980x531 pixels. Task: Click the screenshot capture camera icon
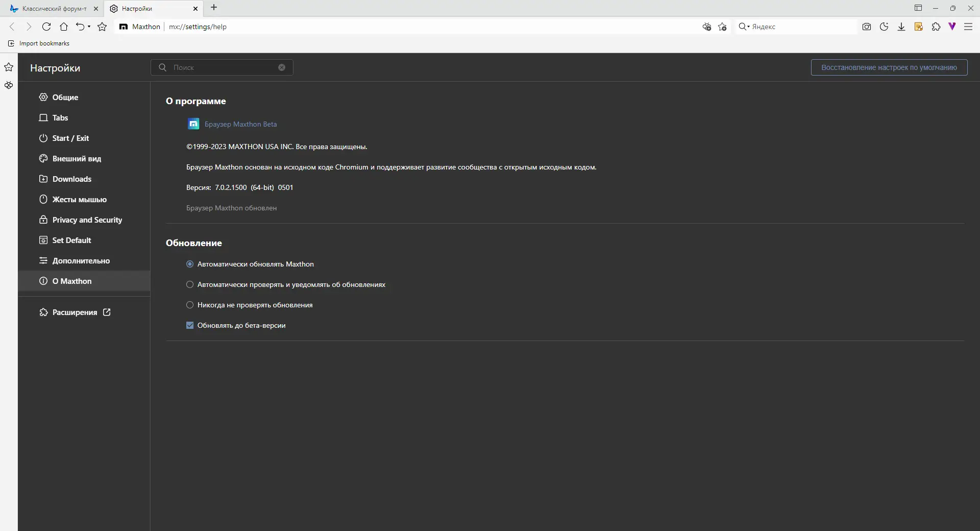pos(867,27)
